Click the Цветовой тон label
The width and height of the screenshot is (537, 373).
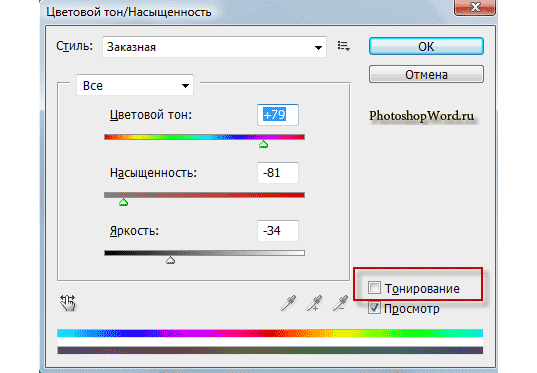[151, 115]
